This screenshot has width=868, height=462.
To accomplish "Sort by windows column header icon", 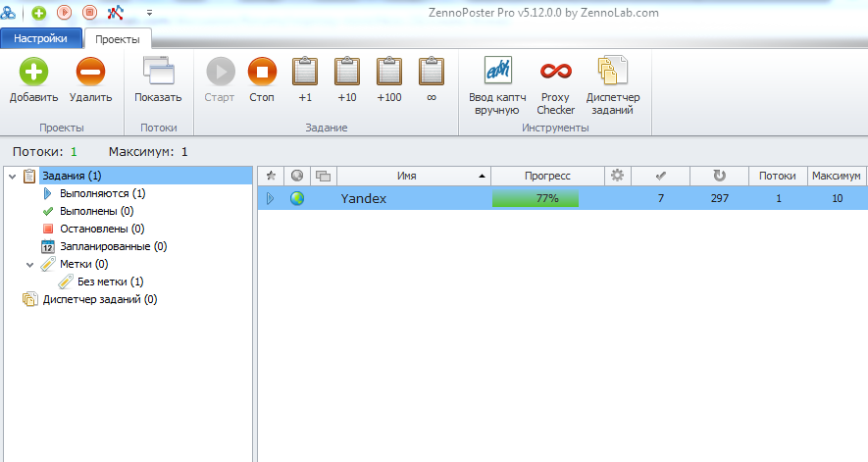I will tap(324, 177).
